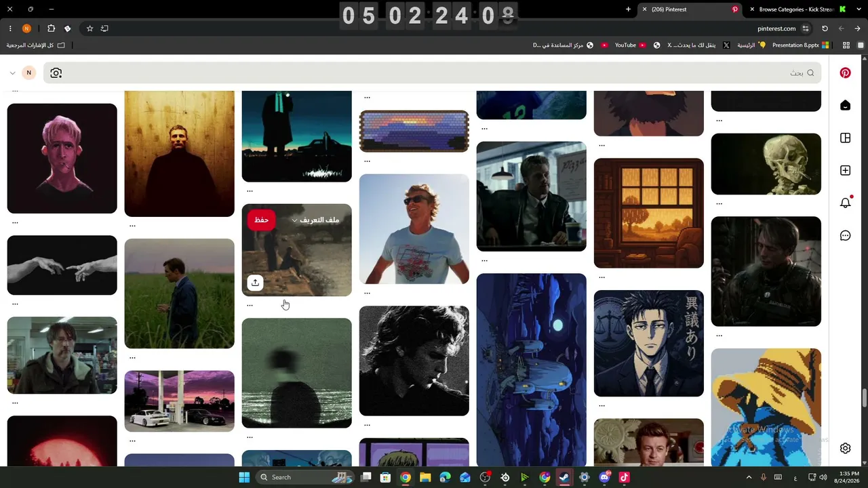
Task: Bookmark this page with the star icon
Action: tap(90, 28)
